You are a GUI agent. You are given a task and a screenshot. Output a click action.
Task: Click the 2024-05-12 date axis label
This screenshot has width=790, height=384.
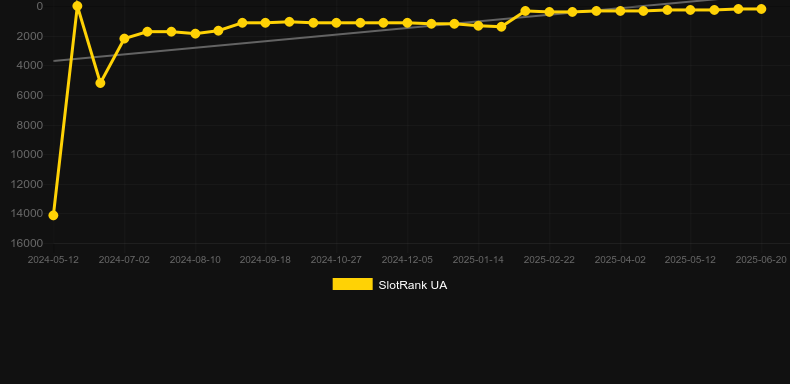point(53,260)
